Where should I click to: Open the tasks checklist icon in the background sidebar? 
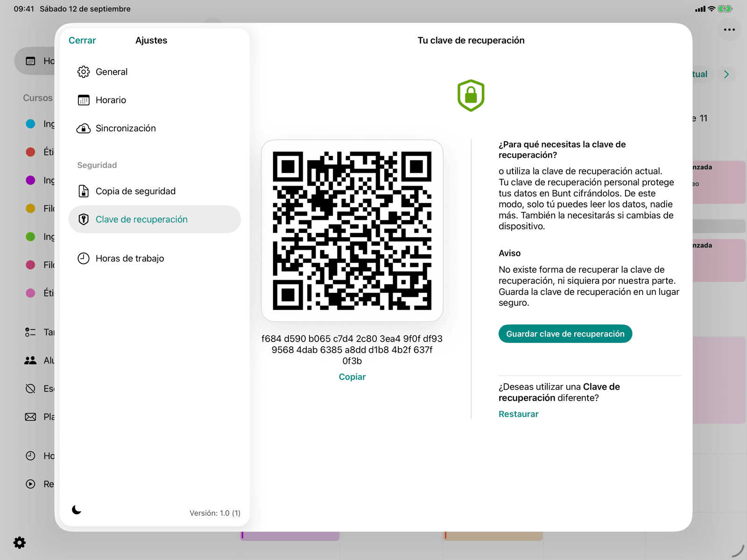point(30,332)
